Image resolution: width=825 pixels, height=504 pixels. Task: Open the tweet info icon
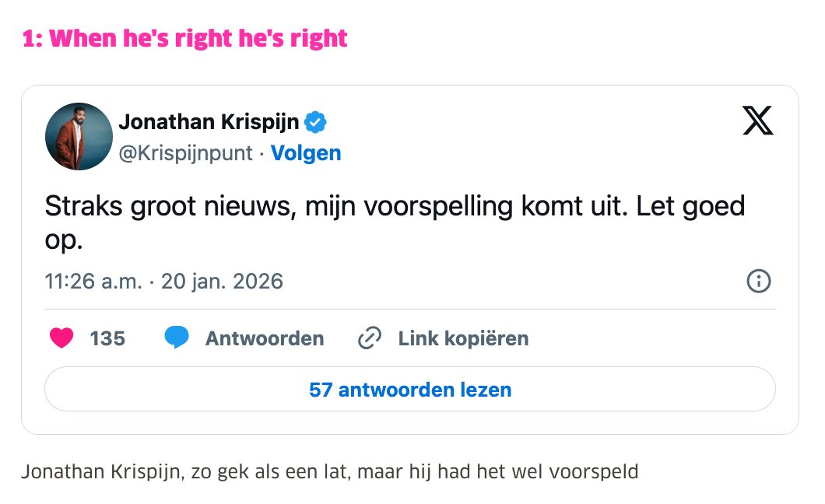[758, 281]
